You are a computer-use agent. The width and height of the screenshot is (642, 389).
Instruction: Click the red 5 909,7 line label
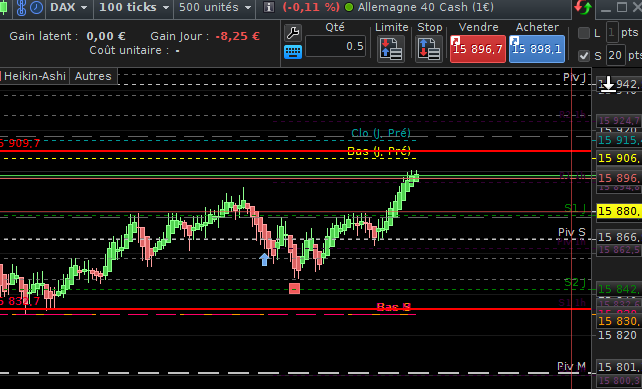pyautogui.click(x=20, y=143)
